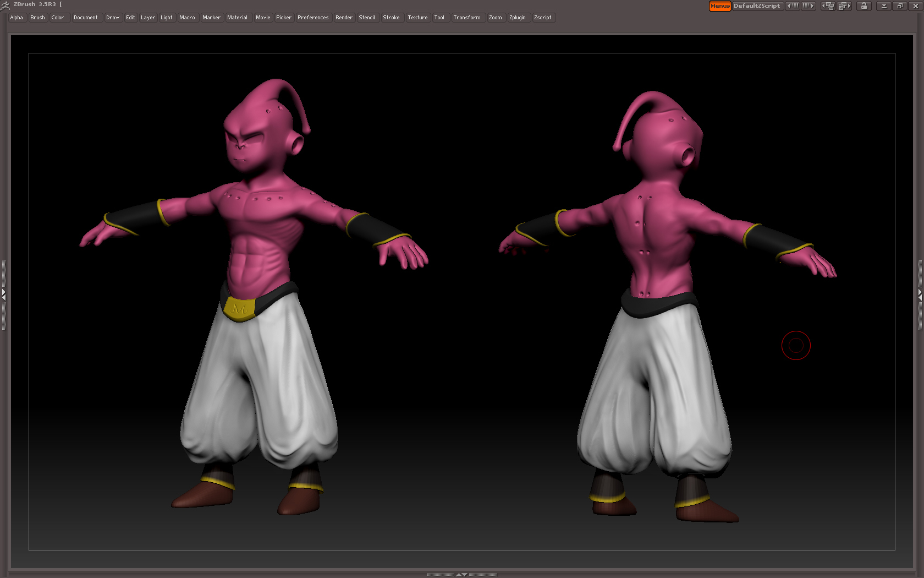The height and width of the screenshot is (578, 924).
Task: Toggle the orange Menus switch on or off
Action: point(719,6)
